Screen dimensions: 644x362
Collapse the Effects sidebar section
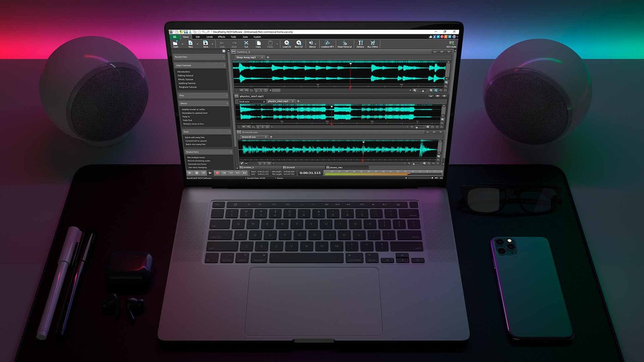227,103
